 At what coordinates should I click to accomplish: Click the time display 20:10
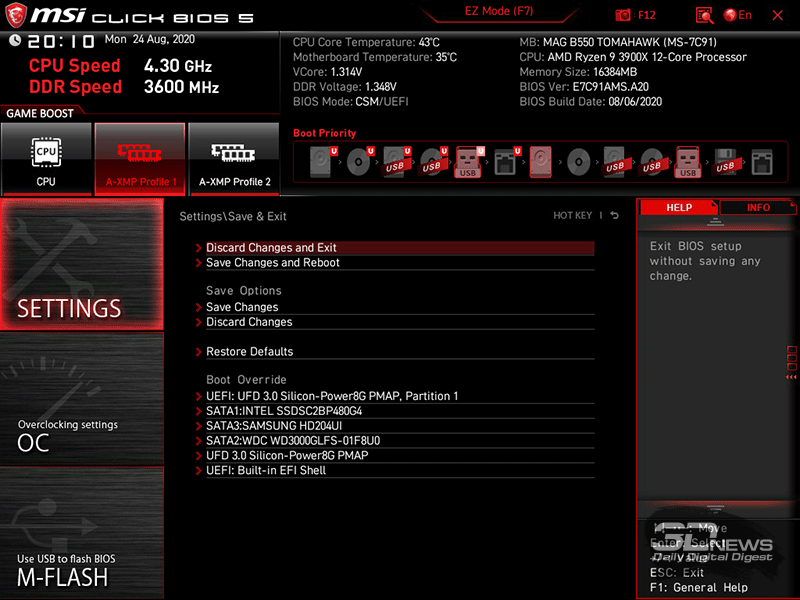click(61, 41)
